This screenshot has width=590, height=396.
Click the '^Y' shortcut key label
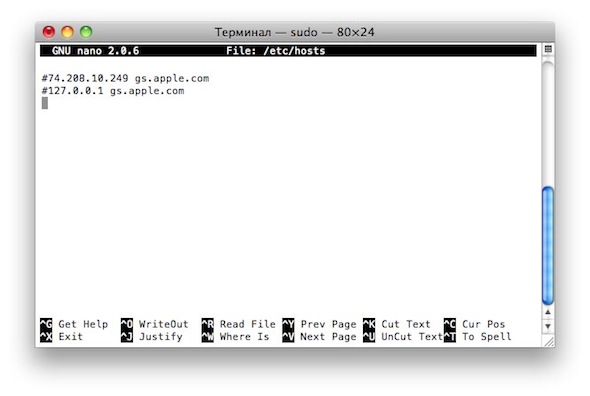pyautogui.click(x=288, y=324)
